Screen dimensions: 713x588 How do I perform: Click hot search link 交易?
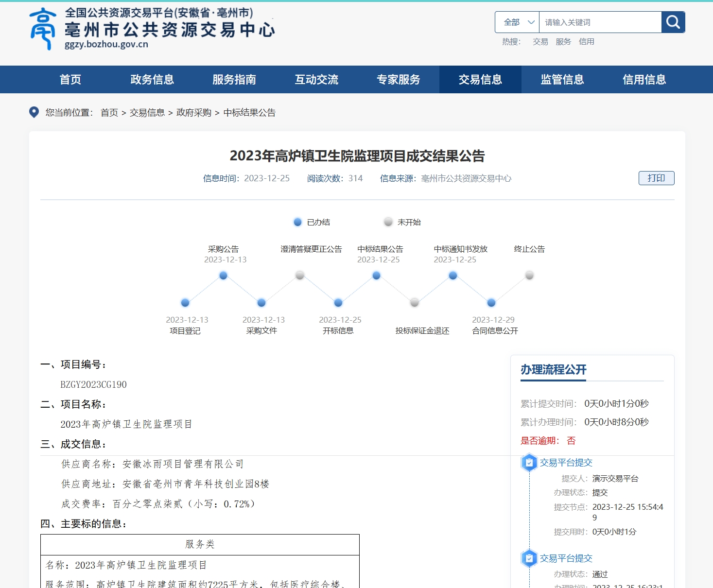(540, 42)
